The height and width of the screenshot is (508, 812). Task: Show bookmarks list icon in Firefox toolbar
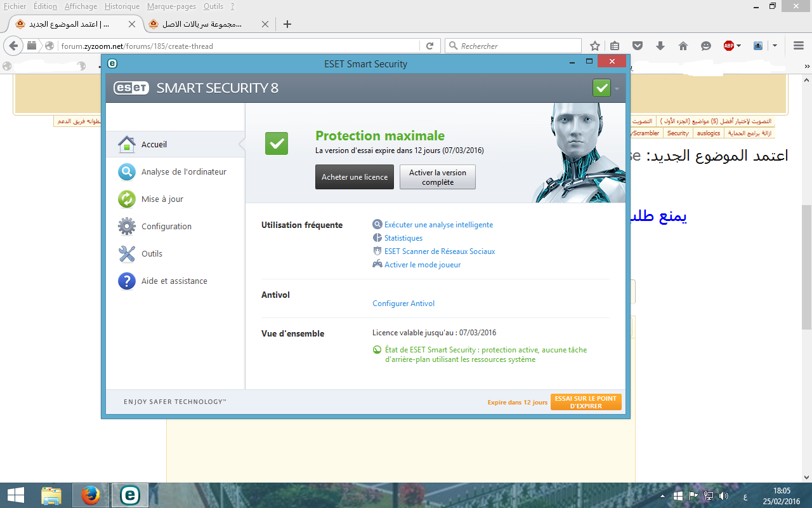615,46
